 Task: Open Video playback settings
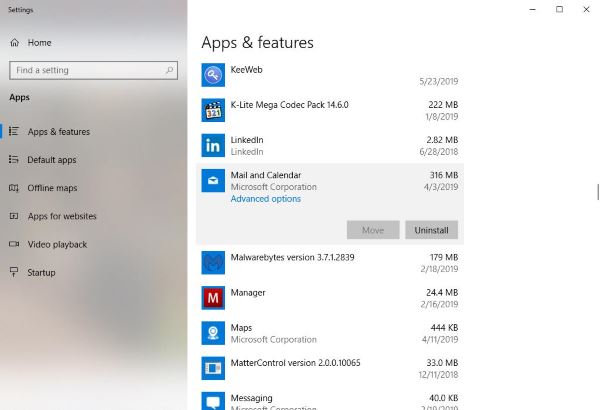[x=57, y=244]
